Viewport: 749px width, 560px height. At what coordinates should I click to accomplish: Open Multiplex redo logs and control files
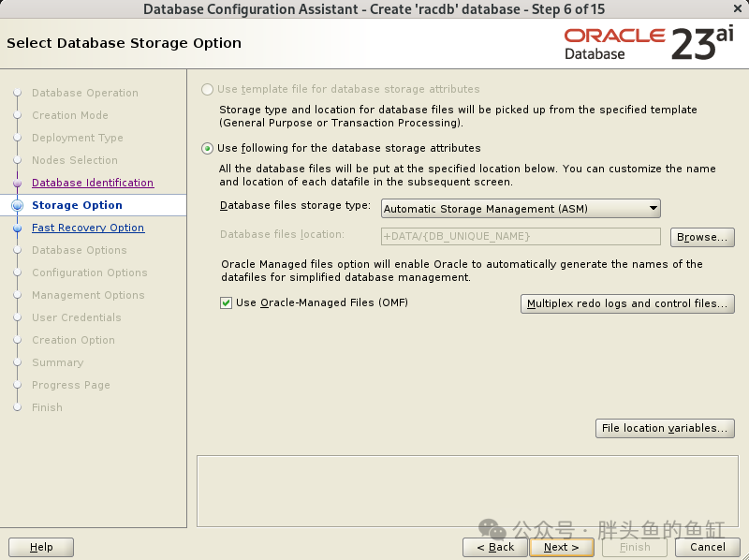pyautogui.click(x=627, y=303)
